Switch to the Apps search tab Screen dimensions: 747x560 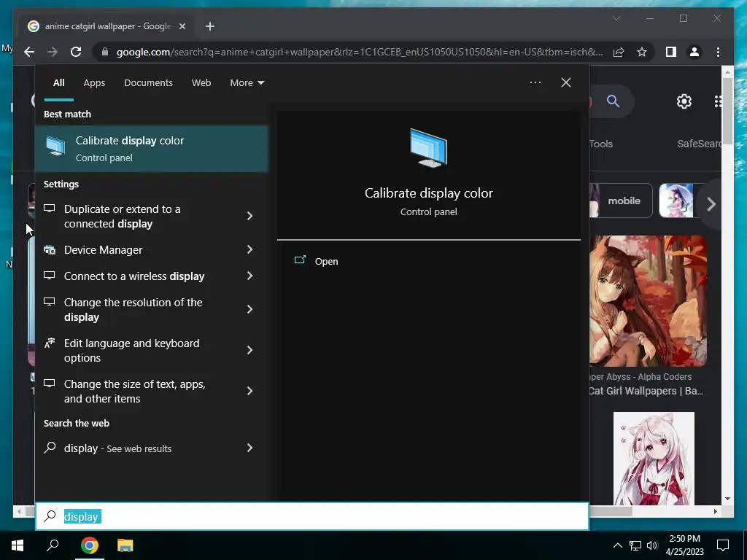[94, 83]
